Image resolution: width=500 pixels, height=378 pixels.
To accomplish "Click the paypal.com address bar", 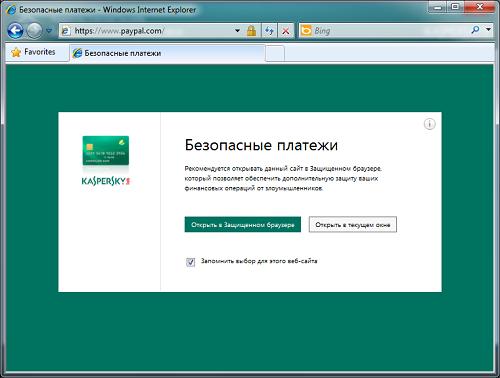I will click(x=147, y=31).
